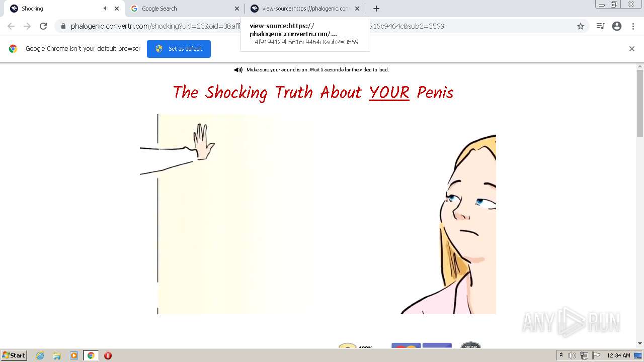Open Chrome profile avatar menu

[617, 26]
